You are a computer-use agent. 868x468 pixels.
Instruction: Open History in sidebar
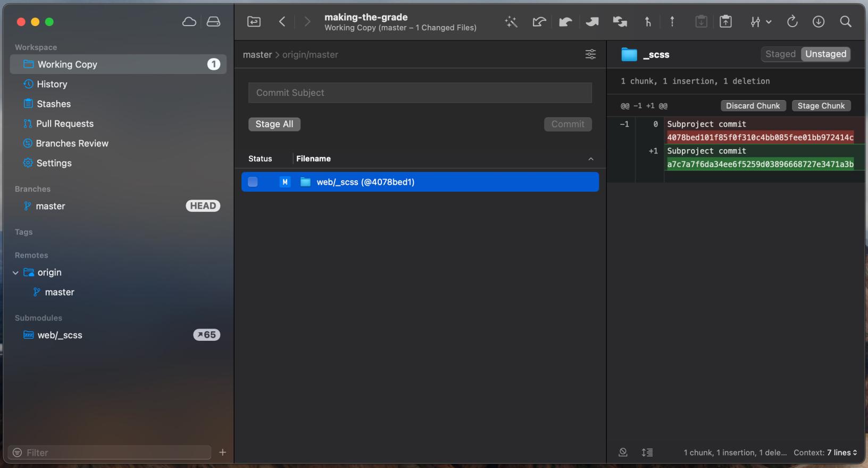[x=118, y=84]
